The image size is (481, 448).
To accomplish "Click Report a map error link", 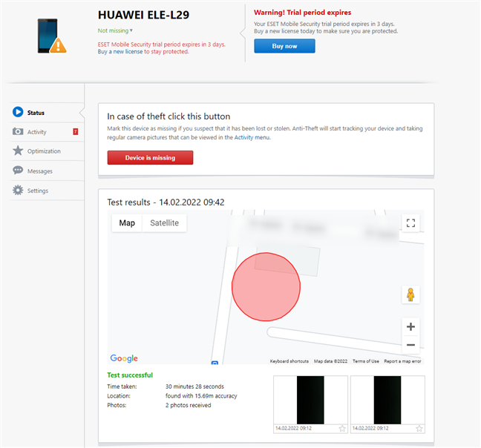I will pyautogui.click(x=402, y=361).
